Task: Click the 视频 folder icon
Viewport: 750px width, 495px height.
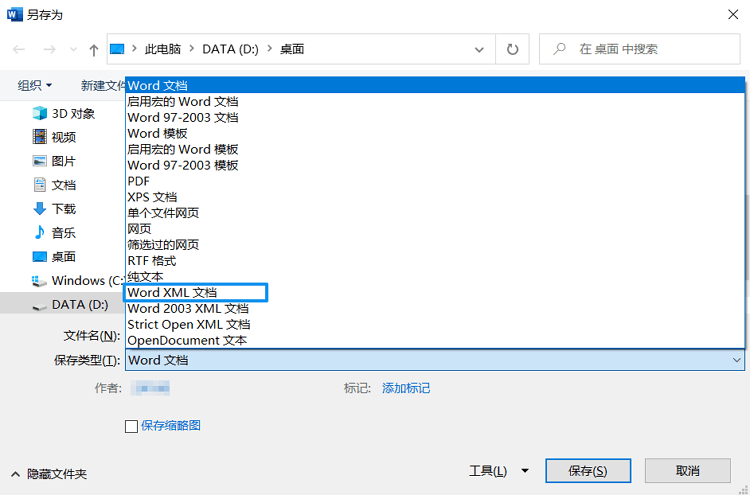Action: (40, 137)
